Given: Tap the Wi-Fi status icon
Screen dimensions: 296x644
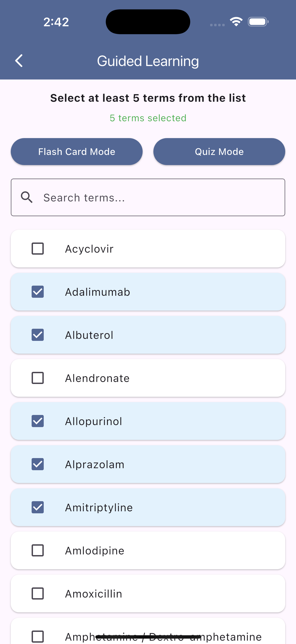Looking at the screenshot, I should tap(236, 22).
